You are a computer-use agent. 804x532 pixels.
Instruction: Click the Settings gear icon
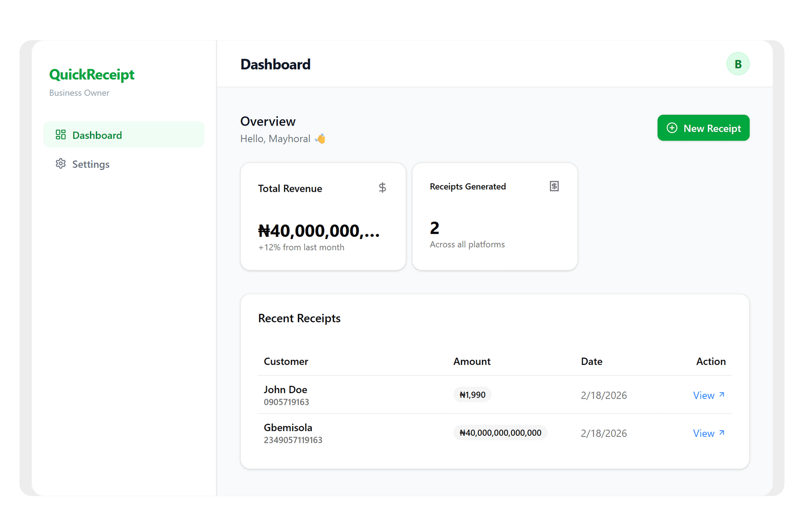click(x=61, y=164)
